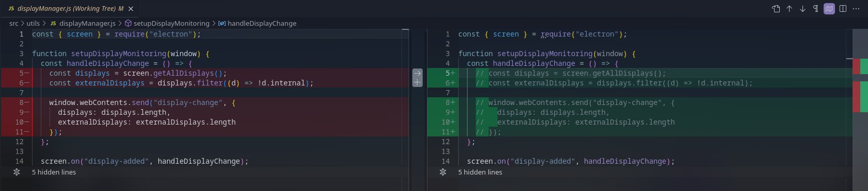Split the editor right

pos(843,9)
